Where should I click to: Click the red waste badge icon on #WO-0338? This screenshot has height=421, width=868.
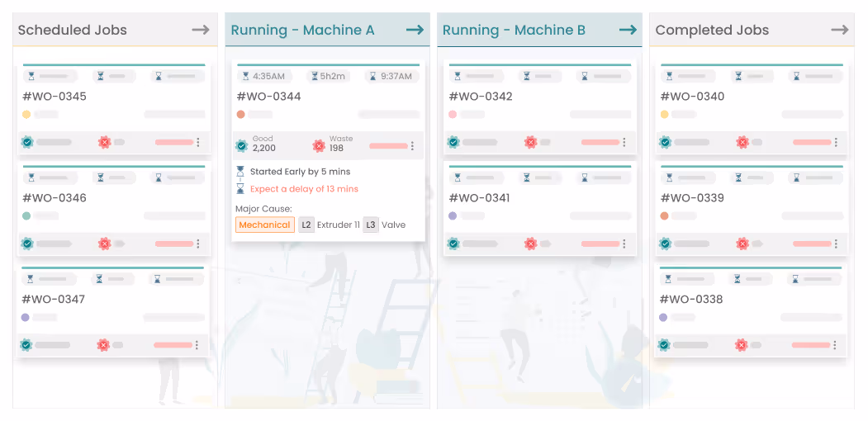pyautogui.click(x=742, y=345)
